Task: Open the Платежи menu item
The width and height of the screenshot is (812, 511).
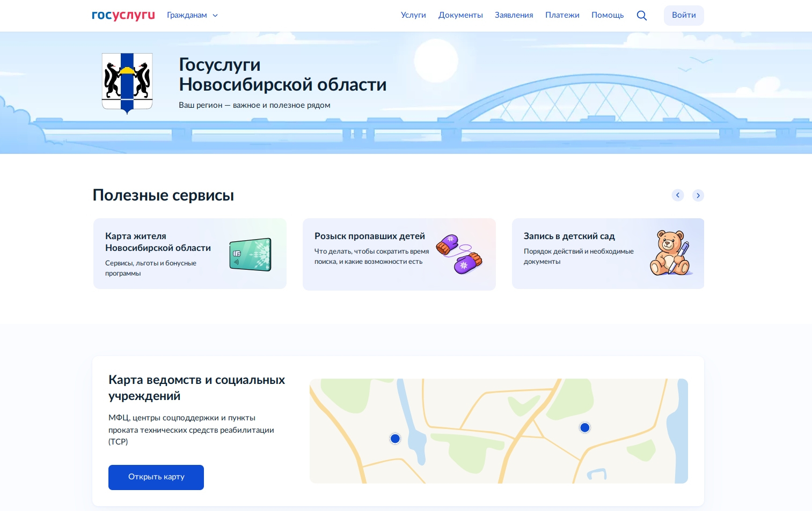Action: (562, 15)
